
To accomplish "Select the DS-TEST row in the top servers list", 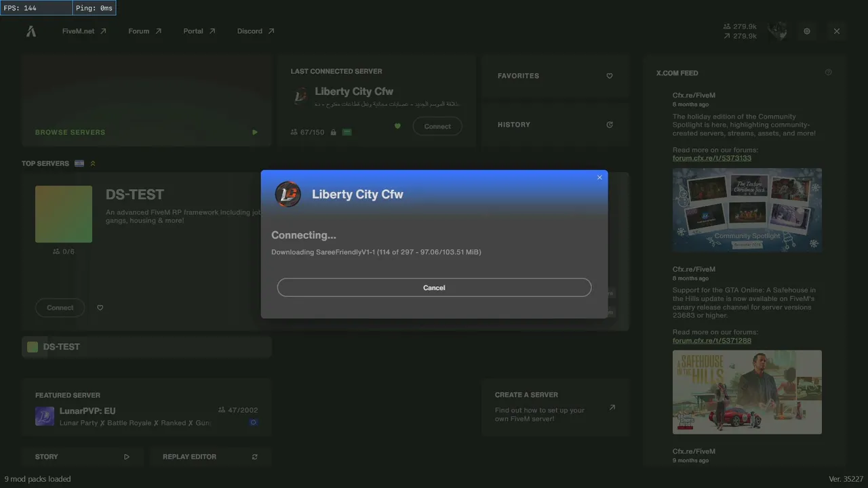I will [x=146, y=347].
